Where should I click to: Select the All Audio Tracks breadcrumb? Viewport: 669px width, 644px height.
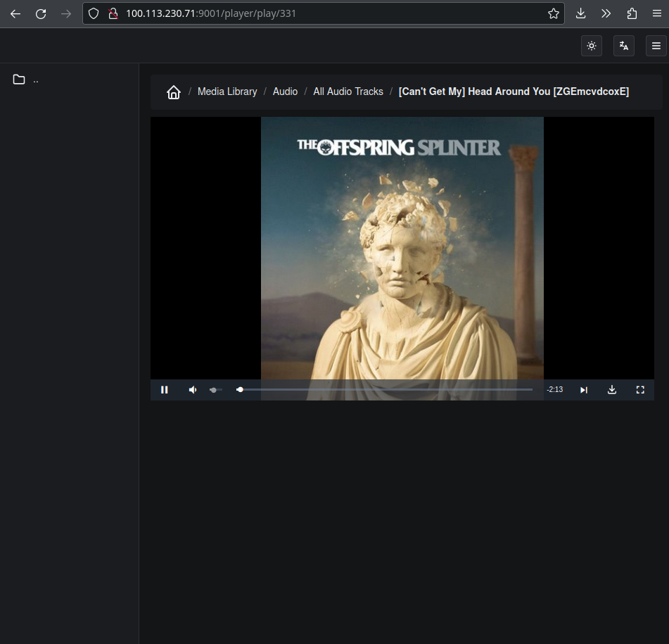pyautogui.click(x=348, y=91)
